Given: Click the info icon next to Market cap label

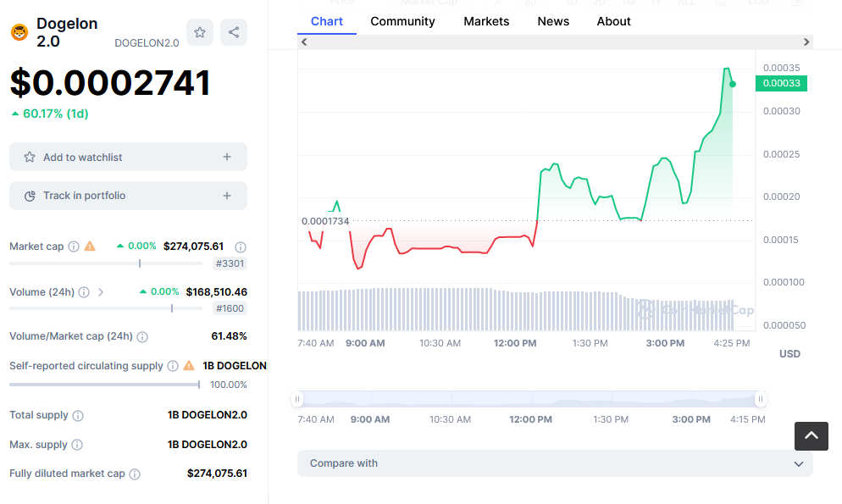Looking at the screenshot, I should 74,246.
